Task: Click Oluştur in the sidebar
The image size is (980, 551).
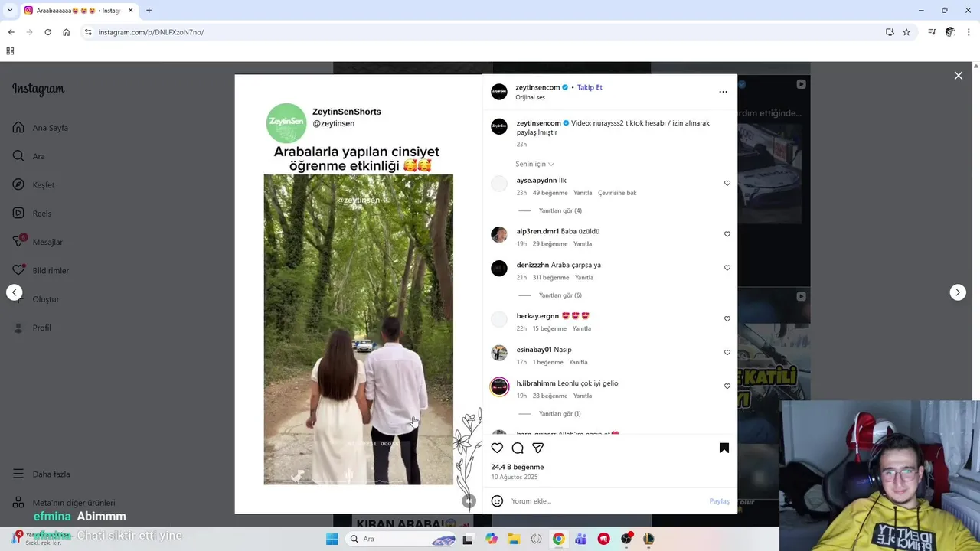Action: (36, 299)
